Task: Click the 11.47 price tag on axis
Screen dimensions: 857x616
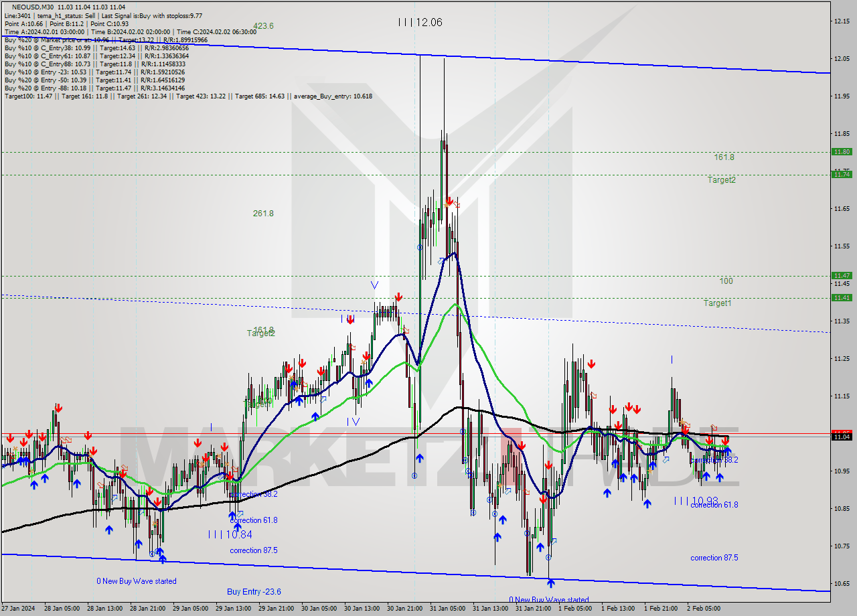Action: point(842,275)
